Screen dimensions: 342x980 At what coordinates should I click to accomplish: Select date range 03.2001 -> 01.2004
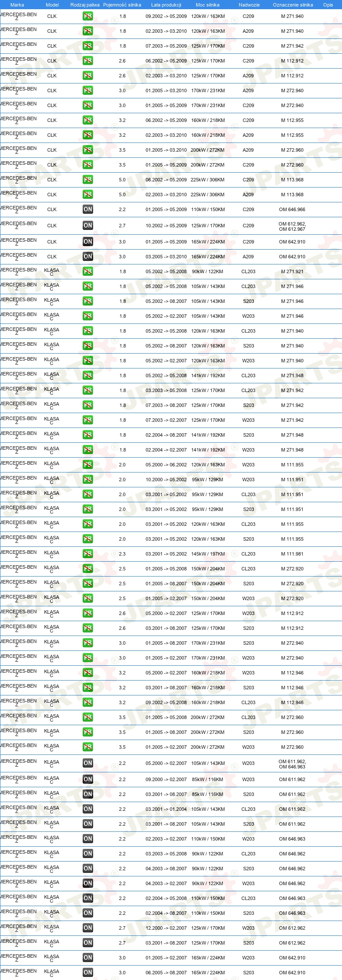click(x=166, y=809)
